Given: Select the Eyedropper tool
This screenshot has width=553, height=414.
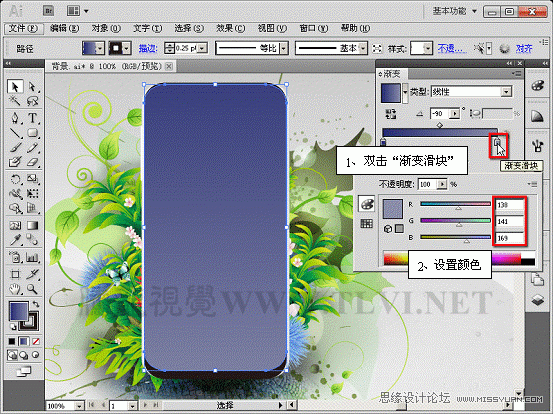Looking at the screenshot, I should pyautogui.click(x=15, y=240).
